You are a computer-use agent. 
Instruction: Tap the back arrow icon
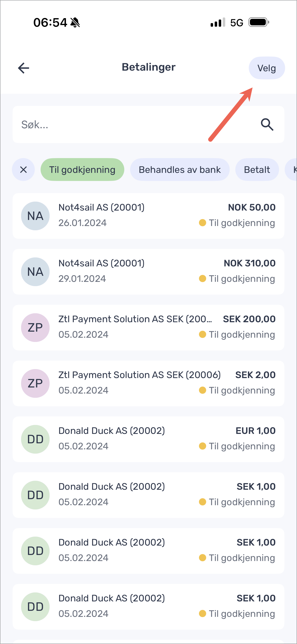[24, 68]
